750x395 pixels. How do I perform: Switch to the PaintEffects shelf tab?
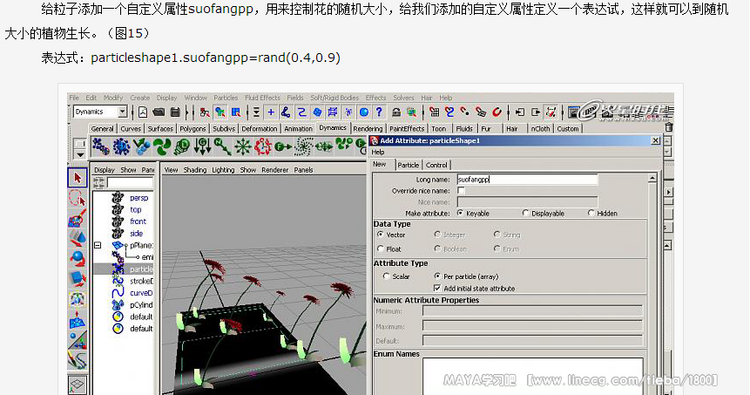[407, 129]
